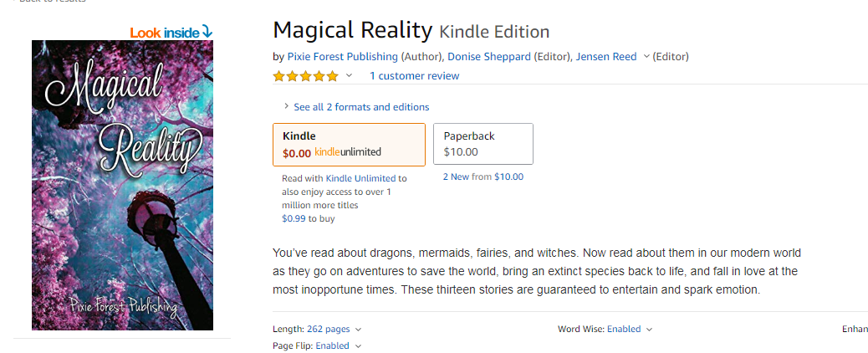Screen dimensions: 868x353
Task: Read the 1 customer review
Action: click(x=414, y=76)
